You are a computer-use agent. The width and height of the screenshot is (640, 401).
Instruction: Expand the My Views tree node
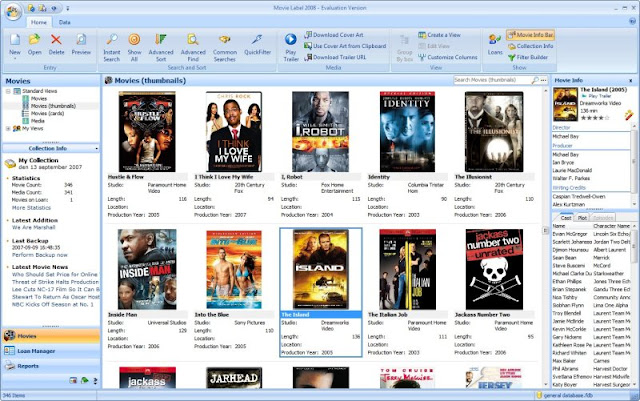click(x=8, y=128)
